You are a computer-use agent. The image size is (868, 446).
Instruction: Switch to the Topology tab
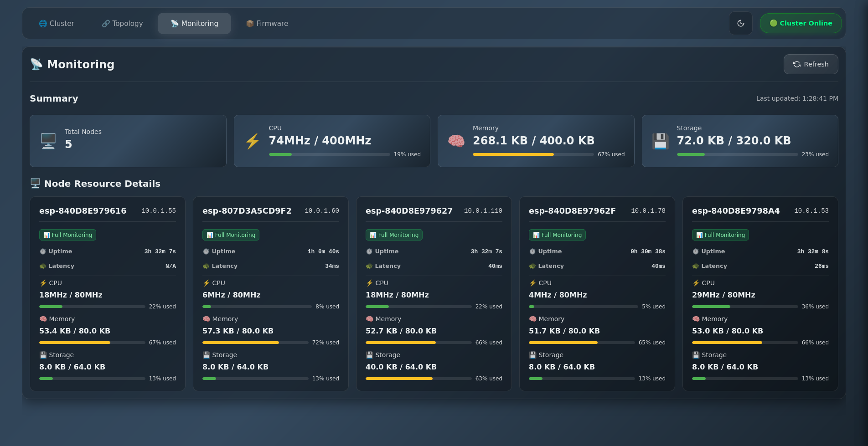[x=122, y=23]
